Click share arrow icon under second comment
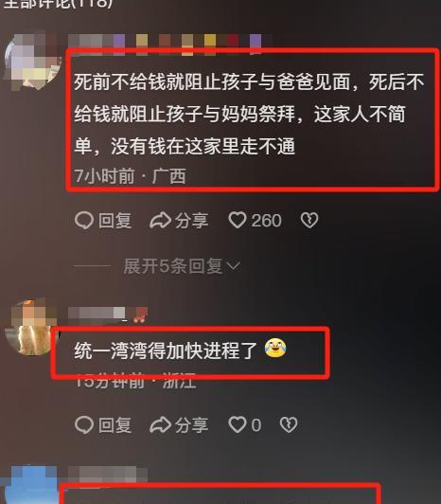Viewport: 441px width, 504px height. coord(160,425)
